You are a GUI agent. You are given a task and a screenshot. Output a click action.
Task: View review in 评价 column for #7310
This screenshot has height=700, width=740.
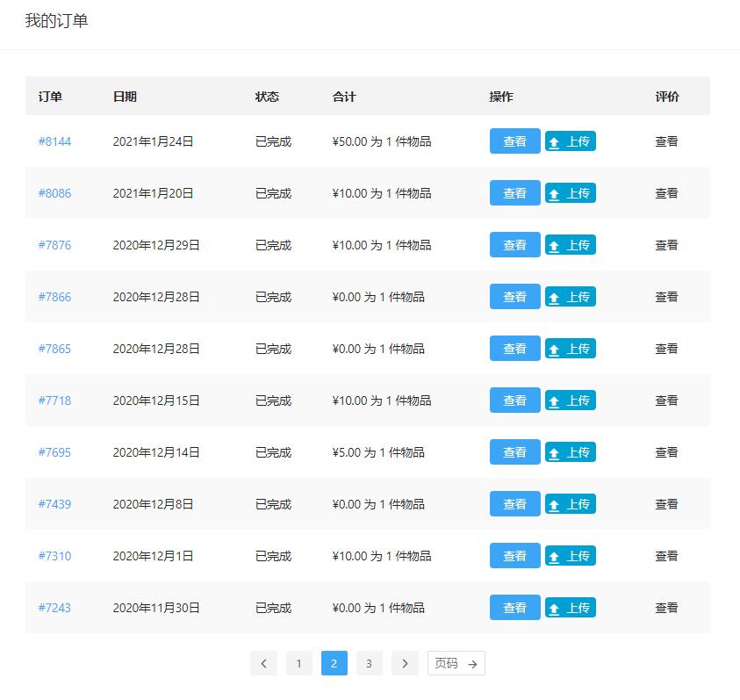coord(666,556)
